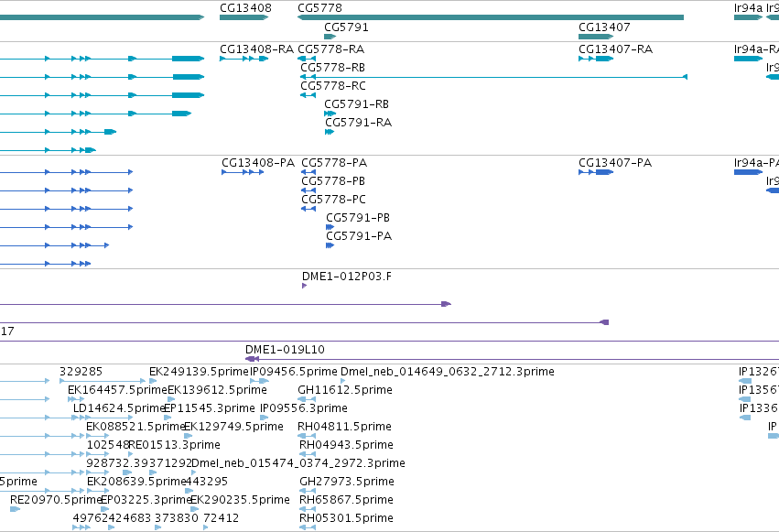Select EST EK249139.5prime
The height and width of the screenshot is (532, 779).
click(x=199, y=372)
